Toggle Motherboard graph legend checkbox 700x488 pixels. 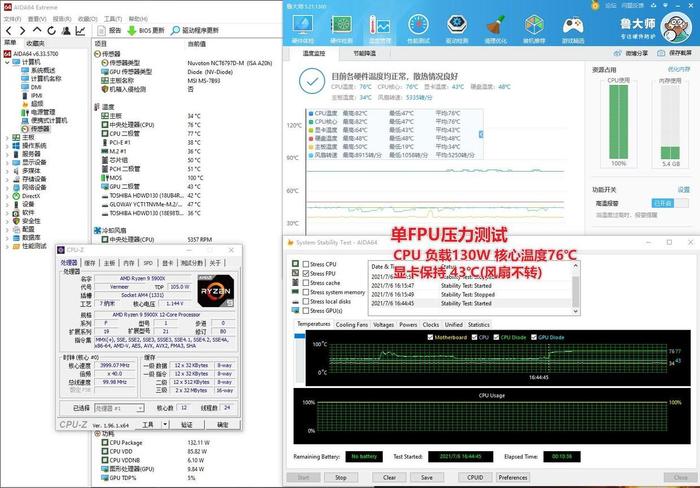[430, 337]
